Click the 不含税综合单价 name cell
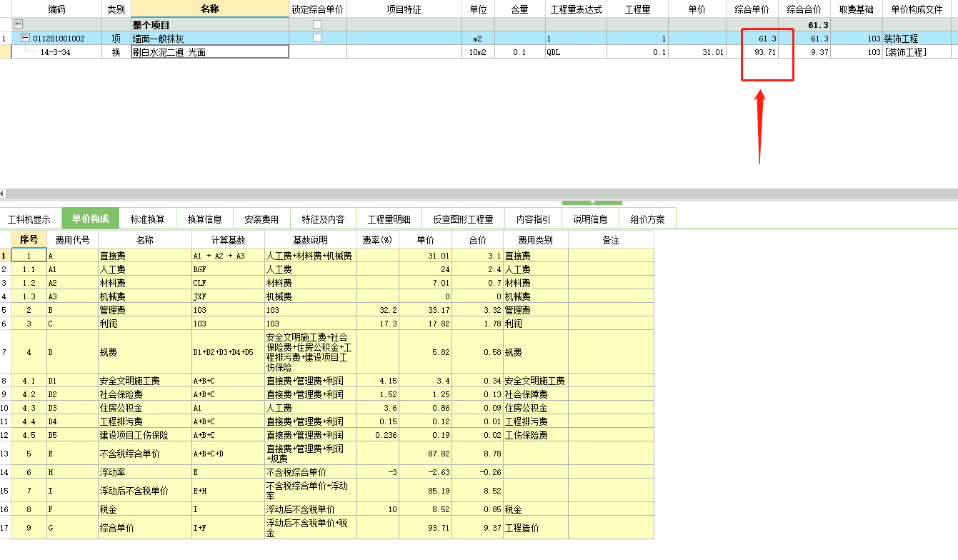Viewport: 958px width, 560px height. coord(144,454)
